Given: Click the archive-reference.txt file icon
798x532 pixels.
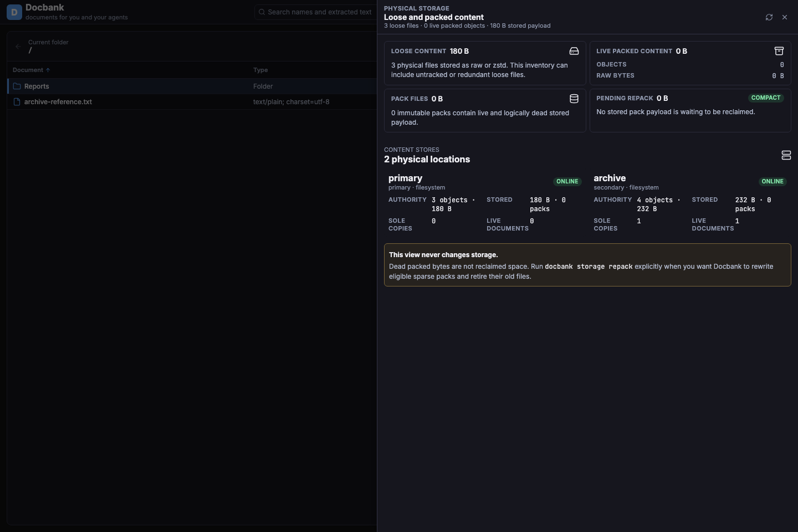Looking at the screenshot, I should [17, 102].
